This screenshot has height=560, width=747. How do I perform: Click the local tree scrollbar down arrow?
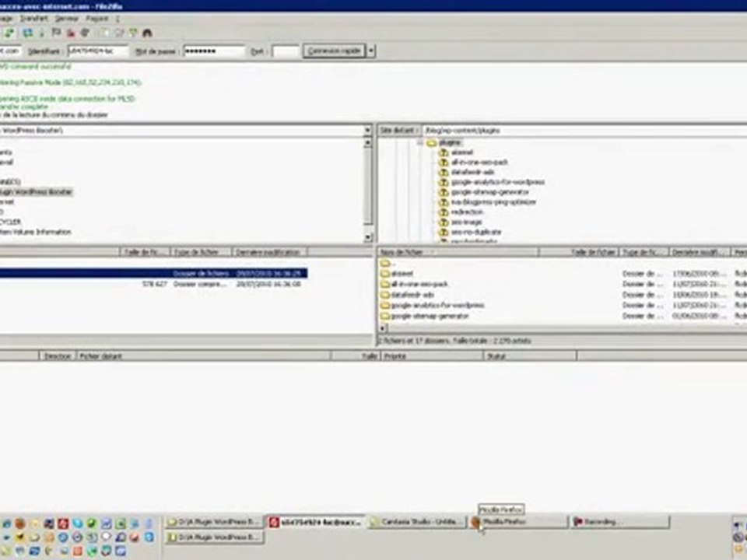click(367, 237)
